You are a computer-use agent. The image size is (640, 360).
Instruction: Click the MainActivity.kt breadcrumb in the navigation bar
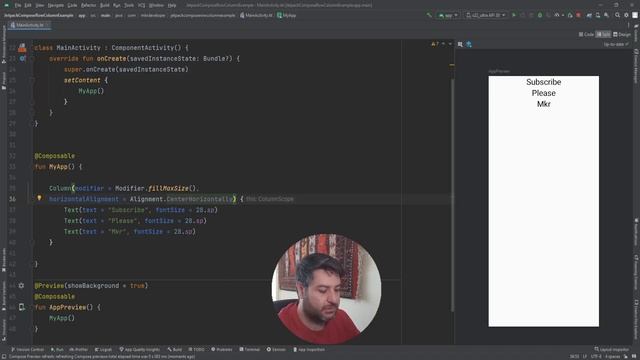[x=256, y=15]
